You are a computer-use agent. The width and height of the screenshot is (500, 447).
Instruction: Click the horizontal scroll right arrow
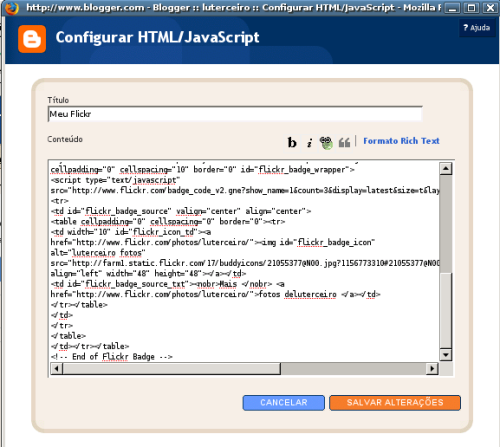(432, 369)
